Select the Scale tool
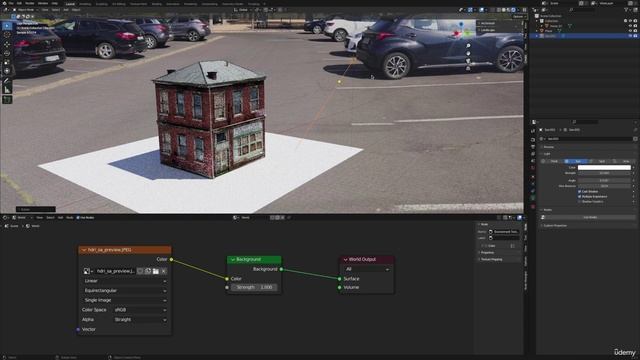The height and width of the screenshot is (360, 640). tap(7, 62)
